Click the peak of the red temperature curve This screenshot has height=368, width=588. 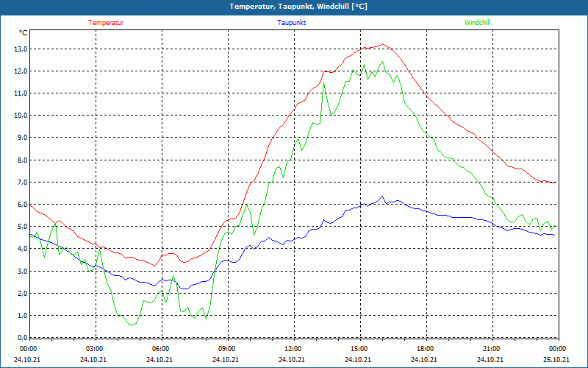coord(382,44)
